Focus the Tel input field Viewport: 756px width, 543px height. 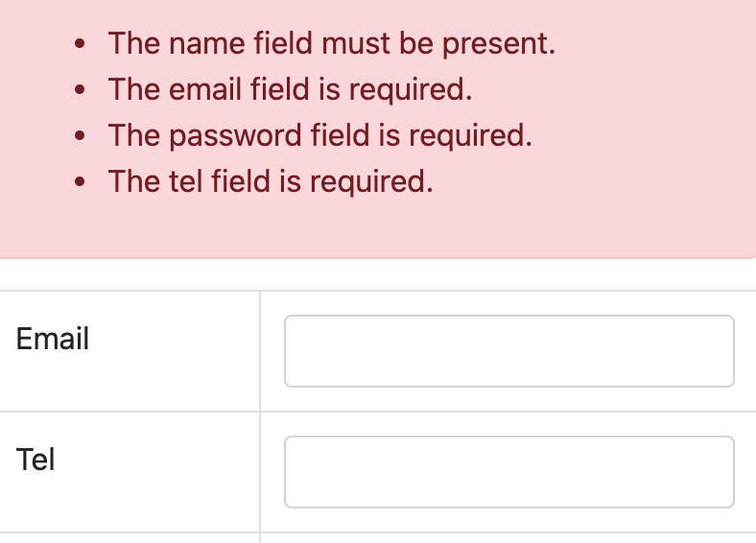509,472
